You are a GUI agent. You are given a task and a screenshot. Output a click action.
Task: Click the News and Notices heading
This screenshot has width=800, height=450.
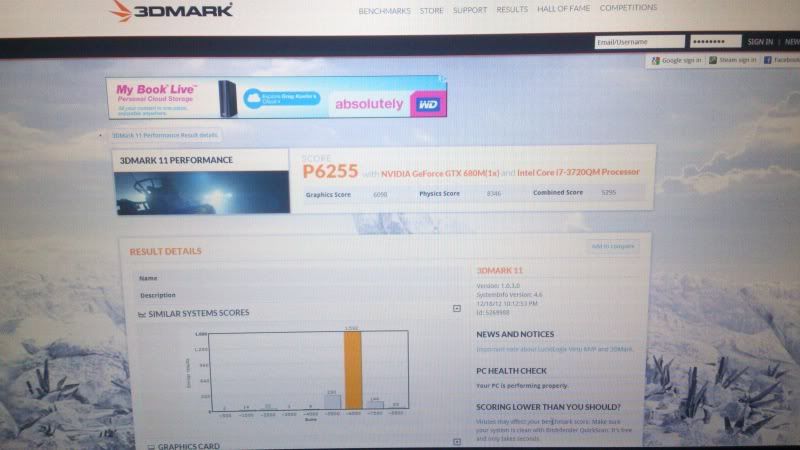515,335
